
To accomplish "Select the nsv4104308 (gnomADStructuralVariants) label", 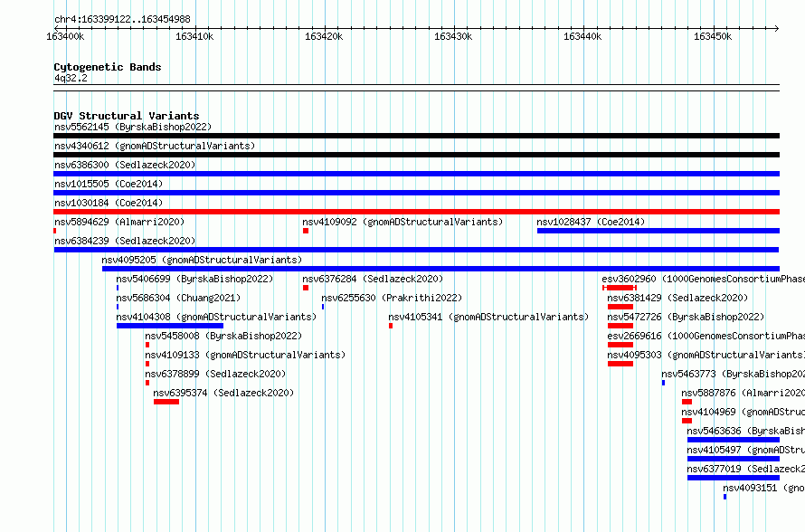I will pyautogui.click(x=216, y=317).
